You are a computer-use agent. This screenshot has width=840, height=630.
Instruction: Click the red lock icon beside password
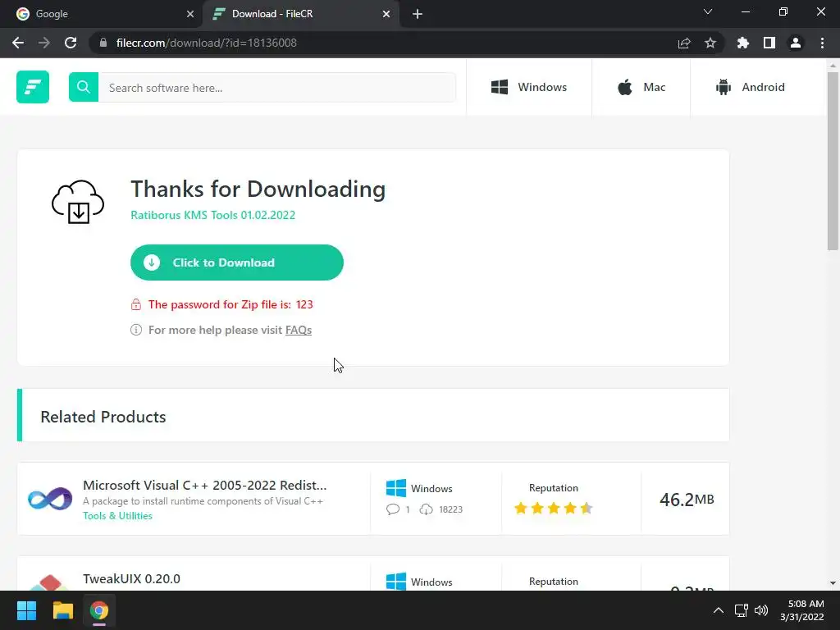pyautogui.click(x=136, y=304)
